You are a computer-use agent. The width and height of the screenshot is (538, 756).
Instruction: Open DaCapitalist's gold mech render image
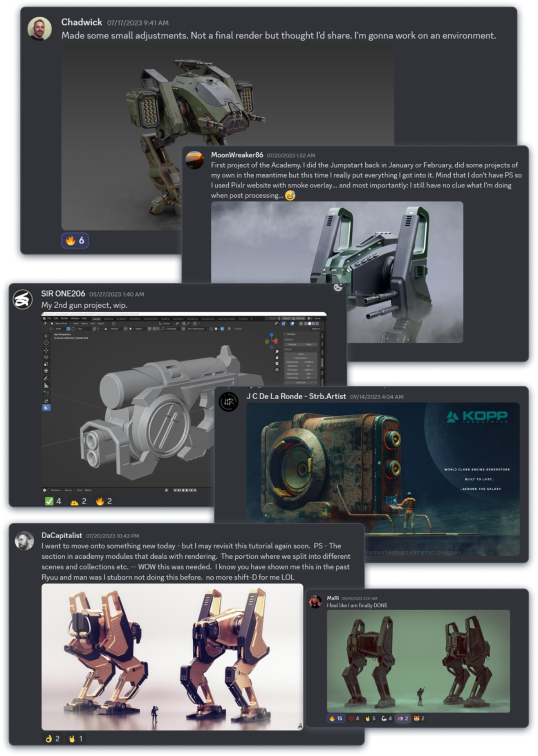pos(173,657)
